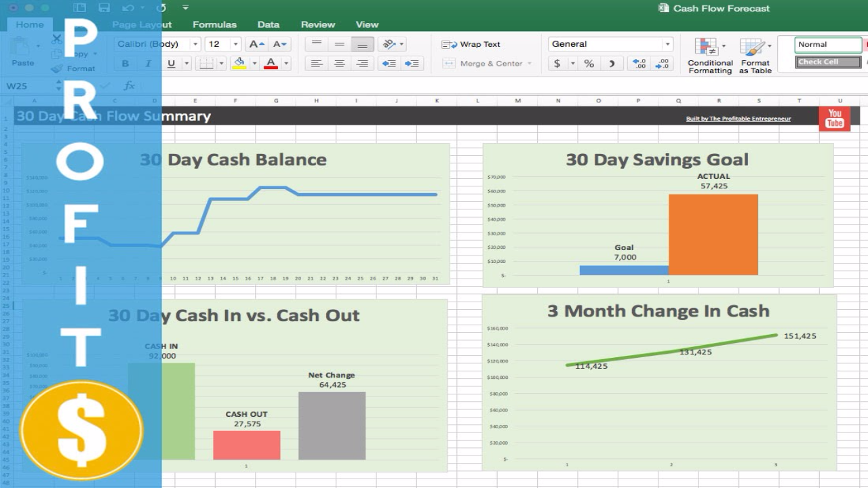Click the increase decimal icon

(639, 63)
